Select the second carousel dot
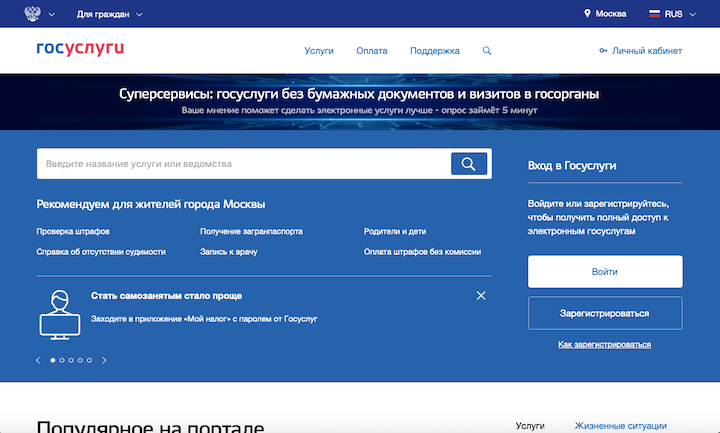Screen dimensions: 720x433 pos(62,360)
